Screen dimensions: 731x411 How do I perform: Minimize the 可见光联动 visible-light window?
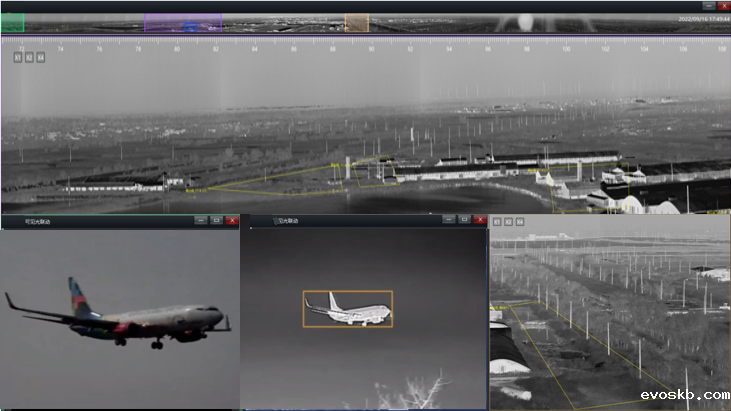coord(201,220)
